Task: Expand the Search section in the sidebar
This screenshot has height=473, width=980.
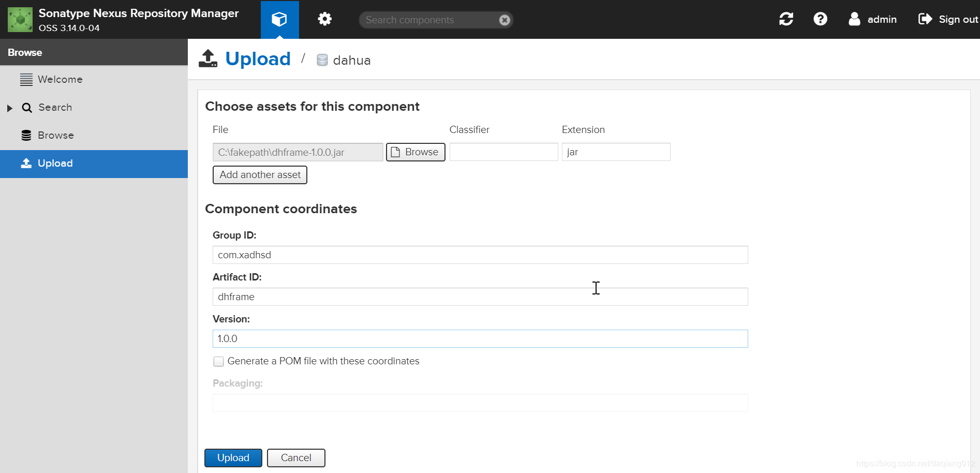Action: click(9, 108)
